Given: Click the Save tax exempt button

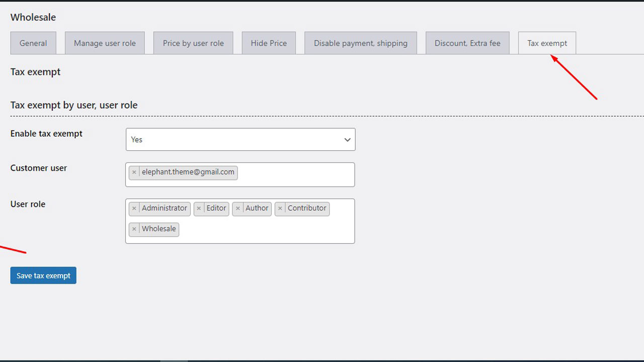Looking at the screenshot, I should (x=43, y=276).
